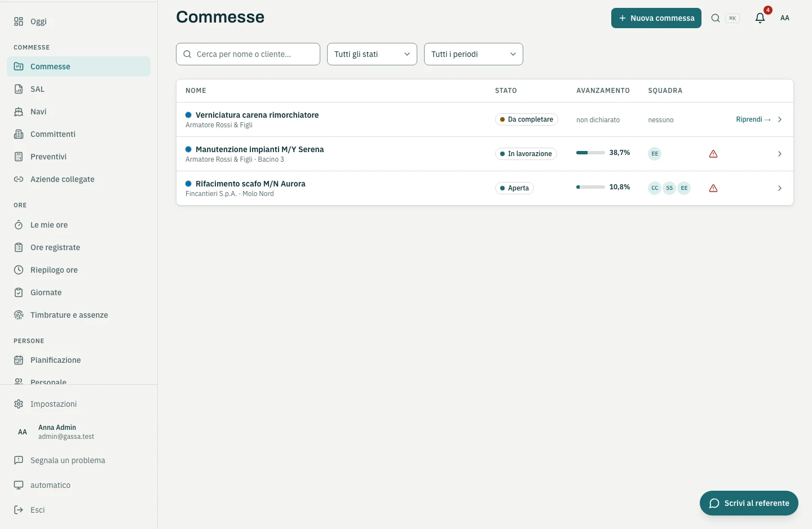Expand Rifacimento scafo M/N Aurora row chevron

pyautogui.click(x=780, y=188)
